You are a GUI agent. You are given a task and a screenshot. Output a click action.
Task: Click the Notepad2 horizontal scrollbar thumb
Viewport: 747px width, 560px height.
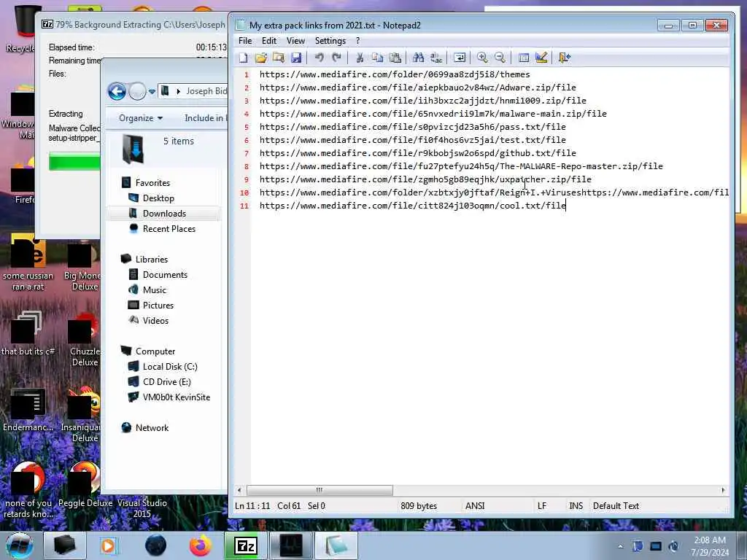pos(320,490)
